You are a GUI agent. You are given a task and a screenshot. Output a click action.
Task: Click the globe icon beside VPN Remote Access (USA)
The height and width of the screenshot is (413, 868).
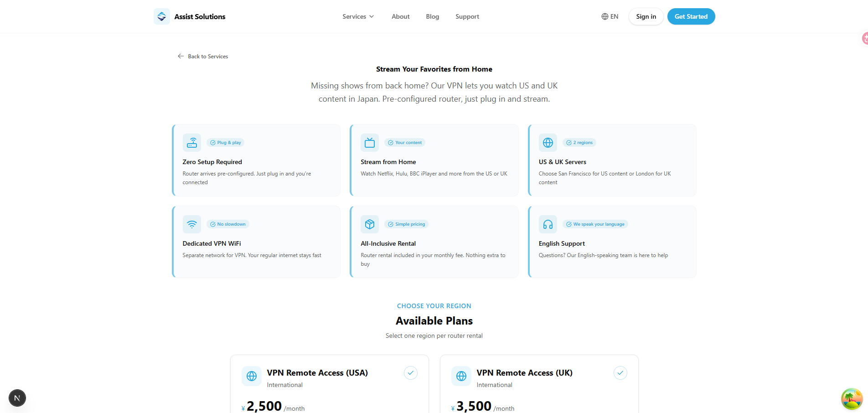pos(252,376)
